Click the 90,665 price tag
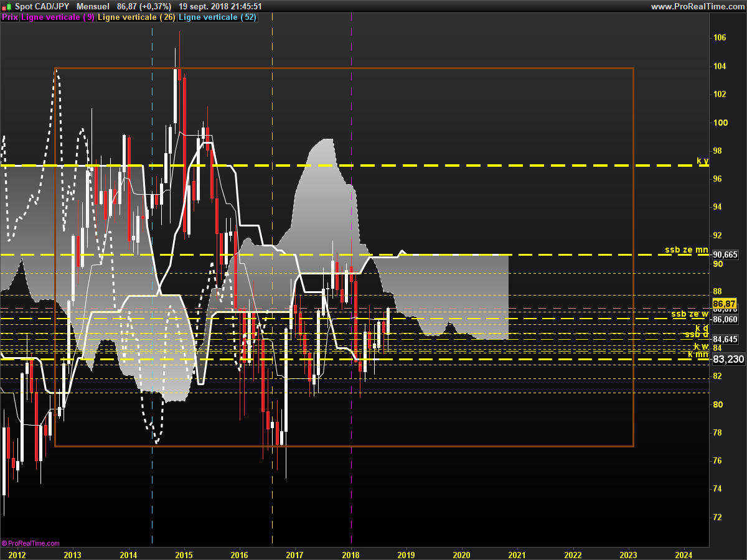 (x=725, y=254)
